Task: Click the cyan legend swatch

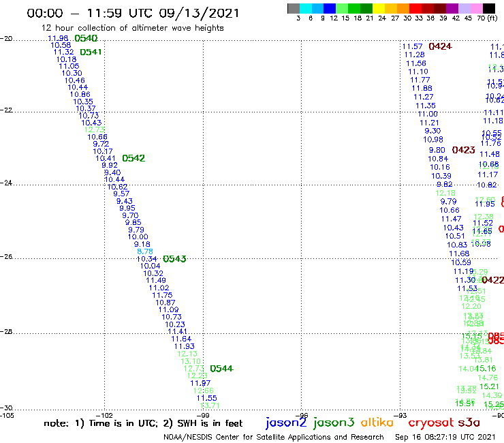Action: click(x=306, y=8)
